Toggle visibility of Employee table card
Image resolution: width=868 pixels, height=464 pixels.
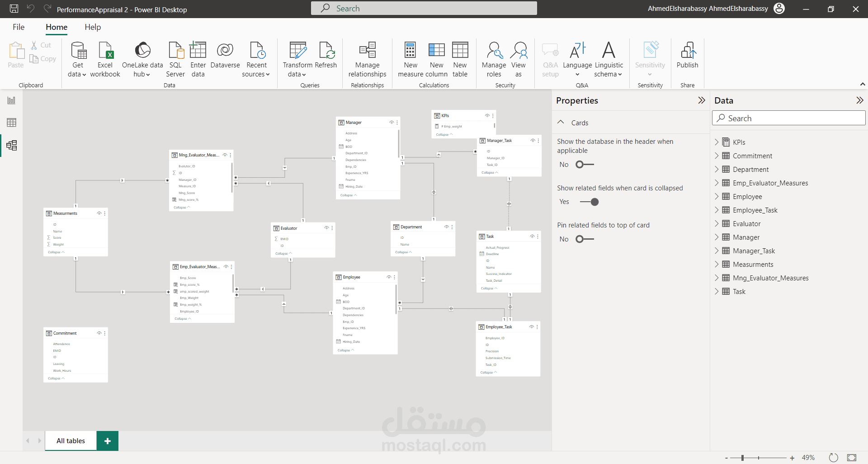tap(389, 277)
